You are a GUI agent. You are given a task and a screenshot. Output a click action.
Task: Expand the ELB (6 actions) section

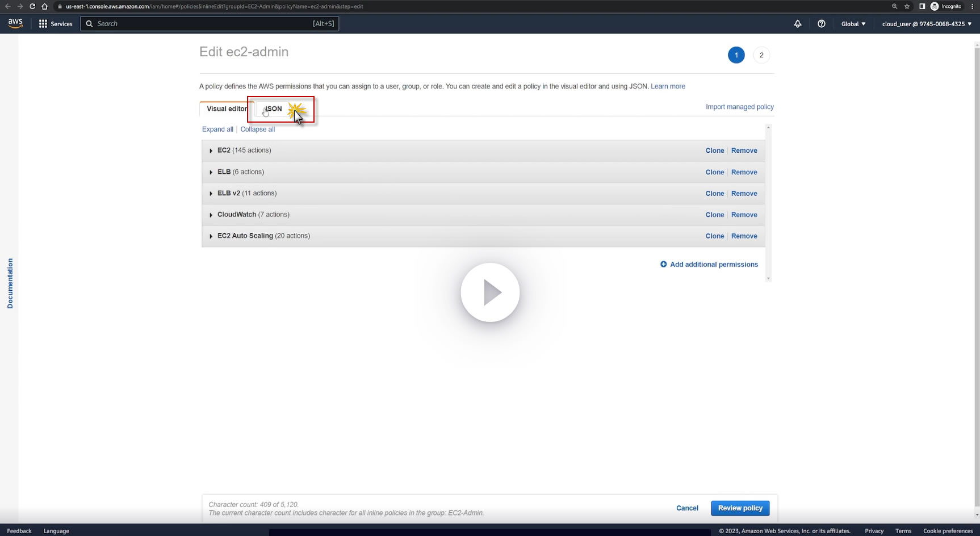click(x=211, y=173)
